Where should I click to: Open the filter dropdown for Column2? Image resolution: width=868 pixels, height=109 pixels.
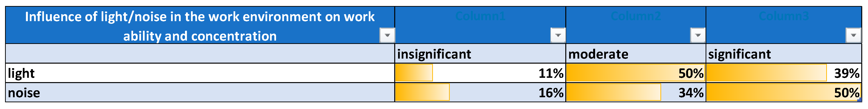697,35
